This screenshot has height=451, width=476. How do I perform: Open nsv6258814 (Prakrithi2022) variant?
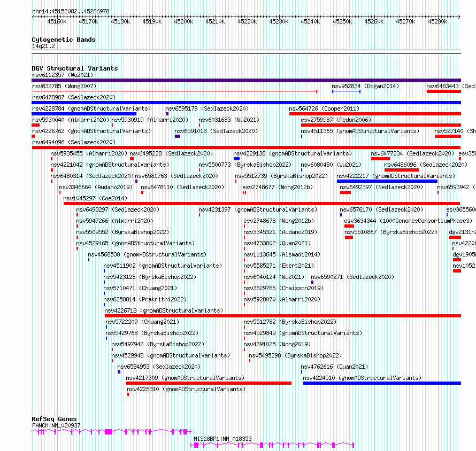click(145, 299)
